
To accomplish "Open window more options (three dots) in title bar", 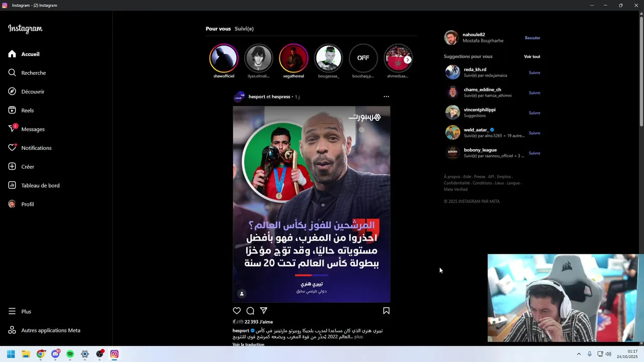I will pos(592,5).
